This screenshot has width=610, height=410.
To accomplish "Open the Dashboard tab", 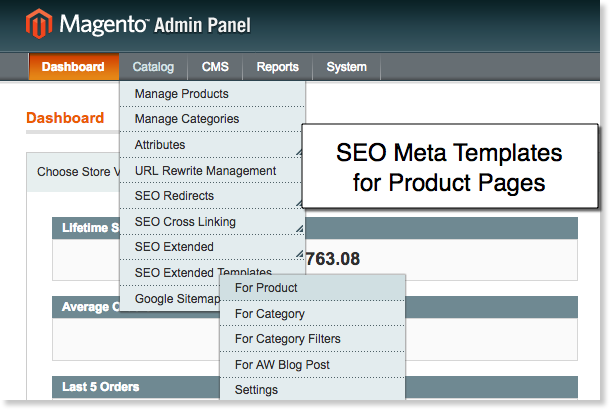I will click(73, 67).
